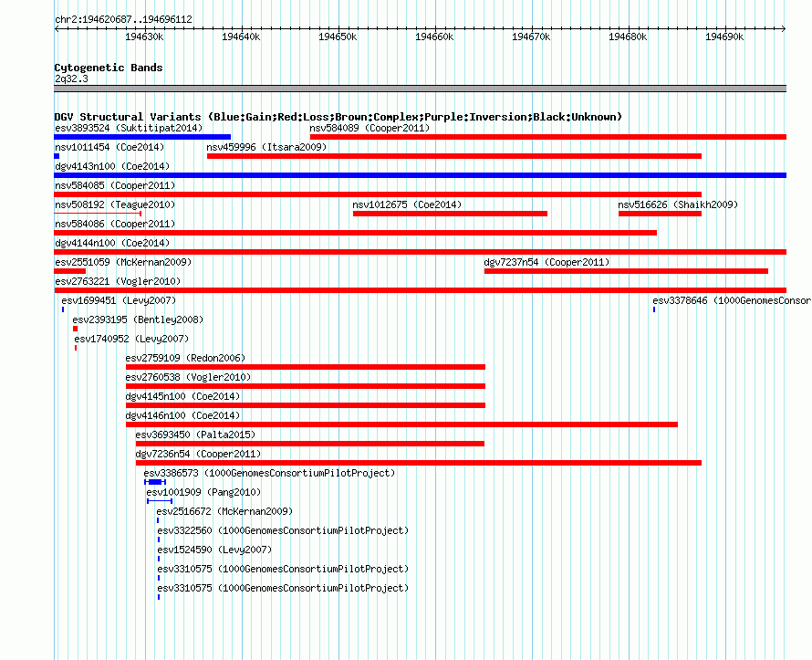Select the DGV Structural Variants track title
Image resolution: width=812 pixels, height=660 pixels.
pyautogui.click(x=338, y=117)
